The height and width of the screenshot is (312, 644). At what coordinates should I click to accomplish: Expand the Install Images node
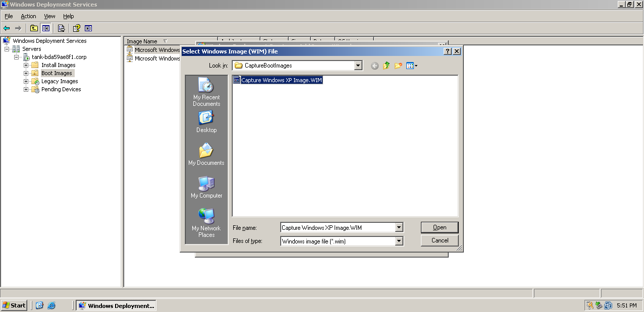[x=26, y=65]
